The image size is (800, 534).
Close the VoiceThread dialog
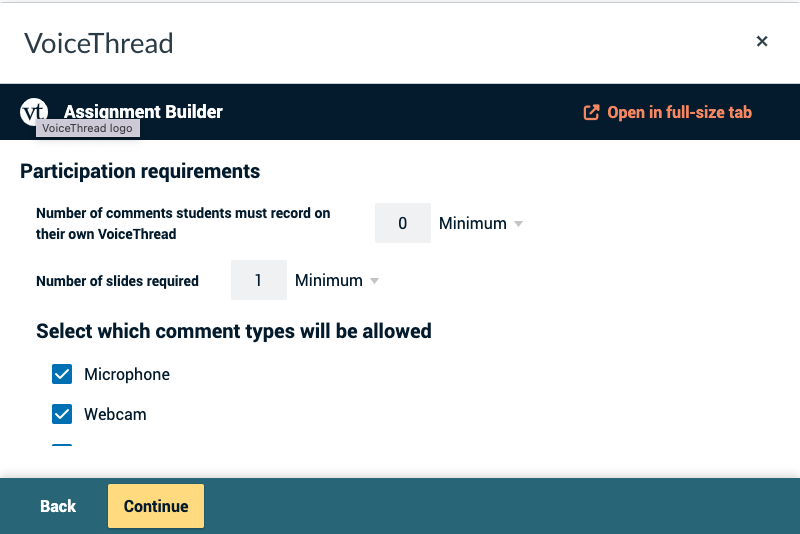pos(762,41)
